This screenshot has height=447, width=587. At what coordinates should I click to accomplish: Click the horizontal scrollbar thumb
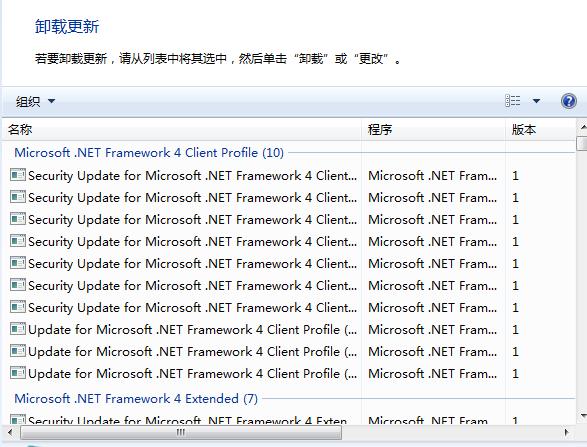tap(181, 433)
